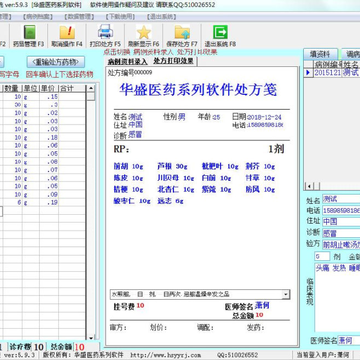Click the unit price cell .15
The height and width of the screenshot is (360, 360).
tap(49, 97)
